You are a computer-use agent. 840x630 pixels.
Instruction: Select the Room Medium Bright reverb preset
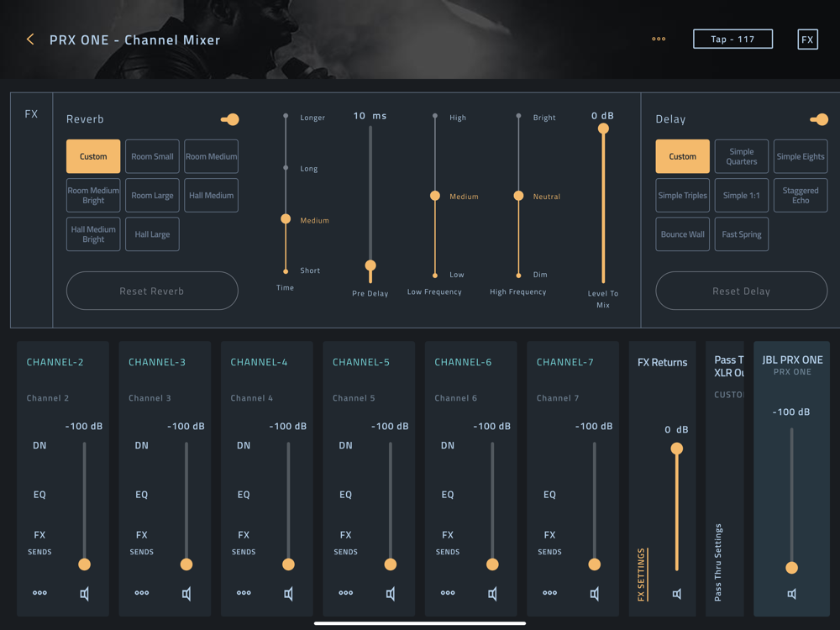pos(93,196)
